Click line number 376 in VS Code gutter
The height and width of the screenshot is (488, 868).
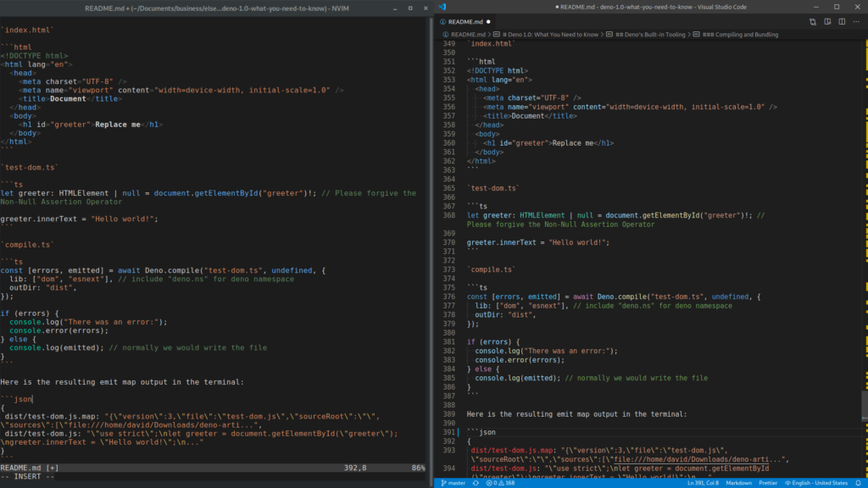pyautogui.click(x=449, y=297)
